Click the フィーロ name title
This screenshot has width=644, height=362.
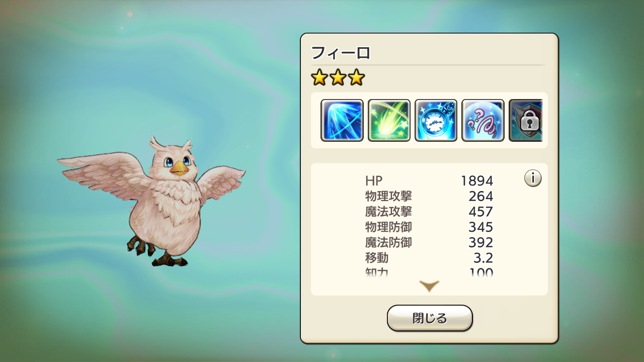[341, 52]
